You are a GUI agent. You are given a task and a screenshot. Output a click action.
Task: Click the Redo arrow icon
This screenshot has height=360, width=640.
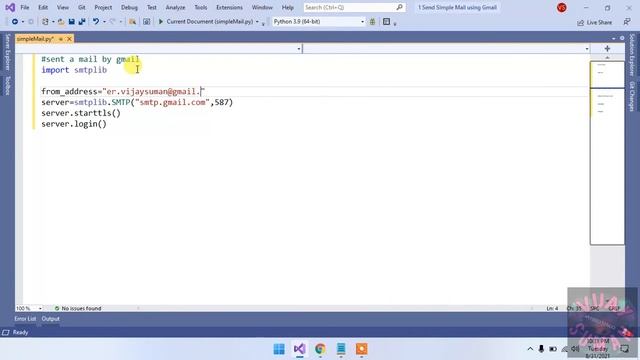[x=113, y=22]
